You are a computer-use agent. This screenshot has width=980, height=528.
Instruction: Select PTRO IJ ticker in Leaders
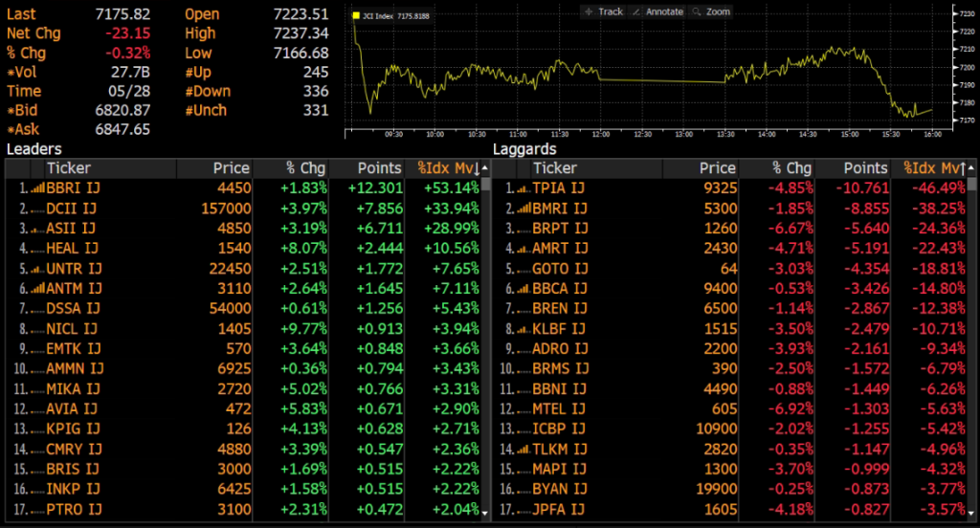(x=74, y=509)
